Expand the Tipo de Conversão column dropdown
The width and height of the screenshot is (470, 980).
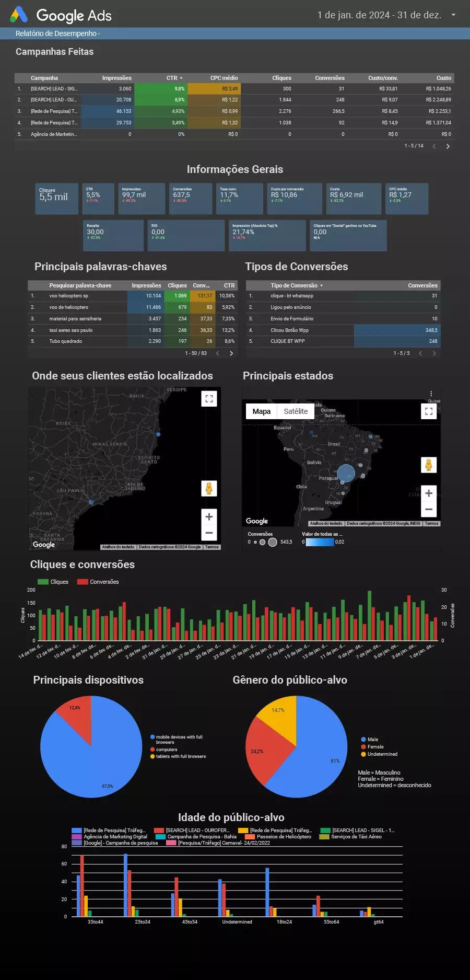click(321, 286)
